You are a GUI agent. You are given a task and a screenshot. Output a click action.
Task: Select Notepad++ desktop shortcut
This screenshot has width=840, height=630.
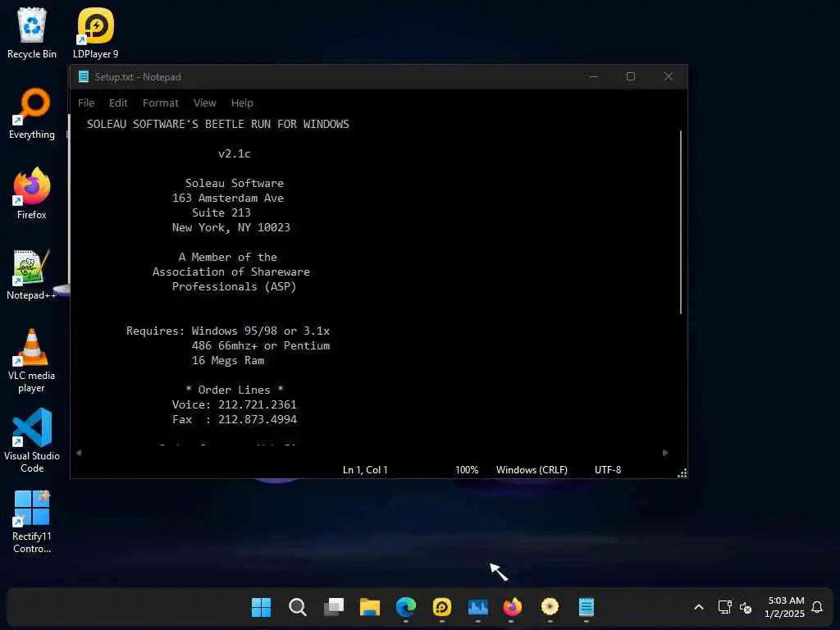pyautogui.click(x=32, y=274)
